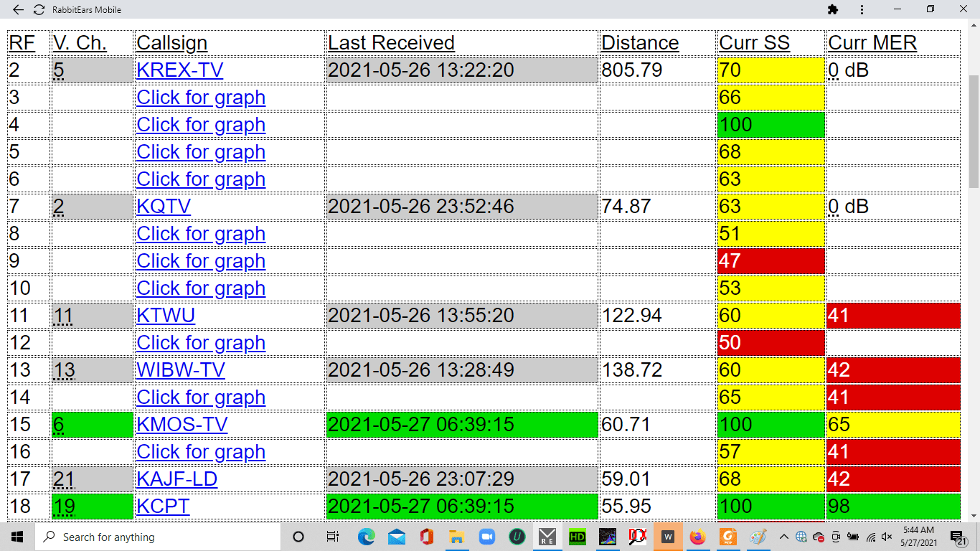Open the clock showing 5:44 AM

point(920,537)
